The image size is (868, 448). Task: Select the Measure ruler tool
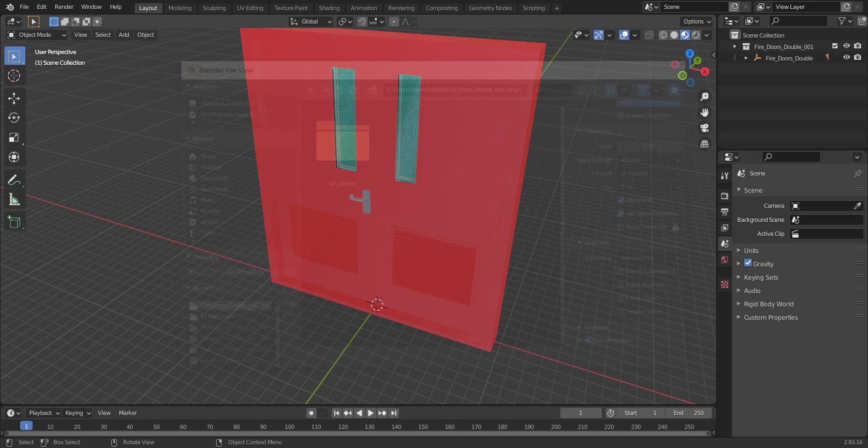(14, 200)
